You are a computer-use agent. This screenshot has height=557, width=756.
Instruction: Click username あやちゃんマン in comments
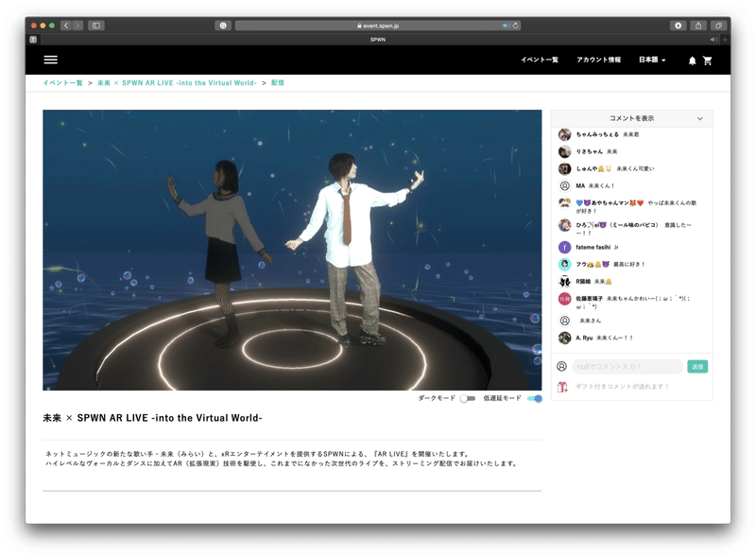coord(610,203)
